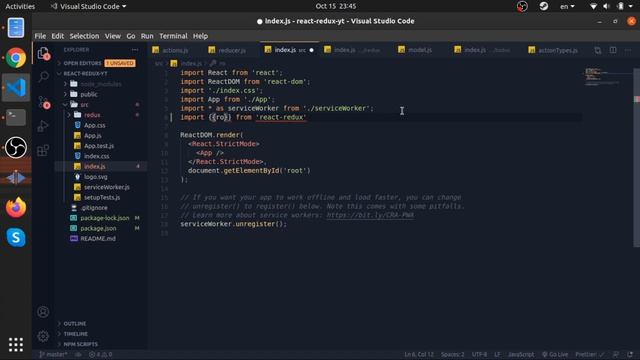Open OBS Studio from the dock
Image resolution: width=640 pixels, height=360 pixels.
point(16,147)
